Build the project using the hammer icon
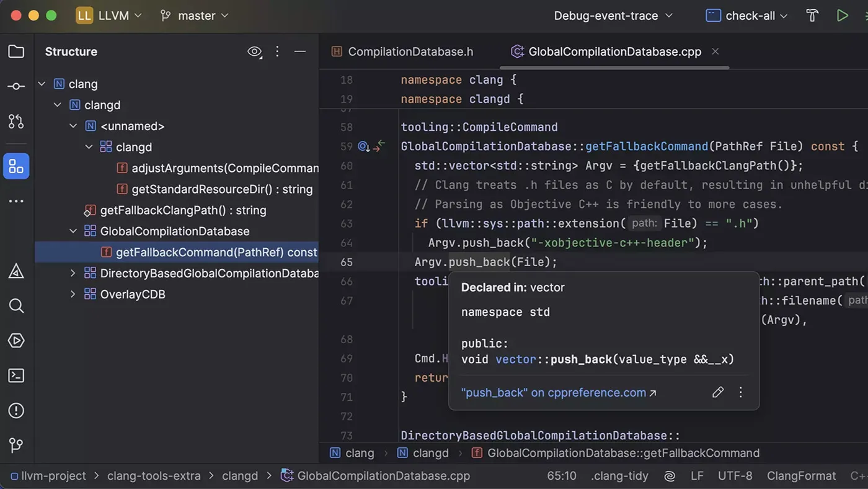Image resolution: width=868 pixels, height=489 pixels. point(812,15)
